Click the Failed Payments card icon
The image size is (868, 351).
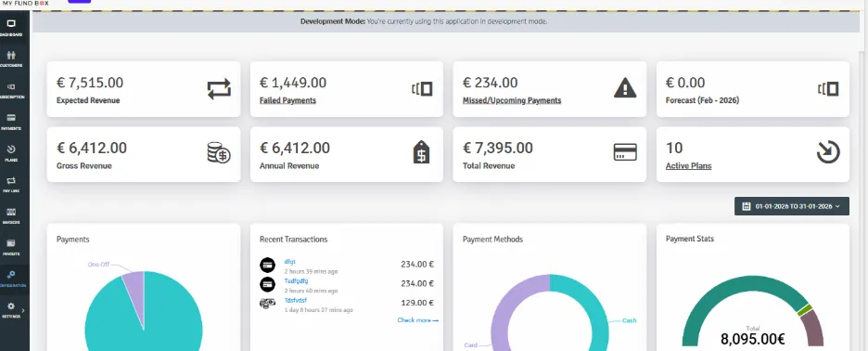pyautogui.click(x=422, y=89)
